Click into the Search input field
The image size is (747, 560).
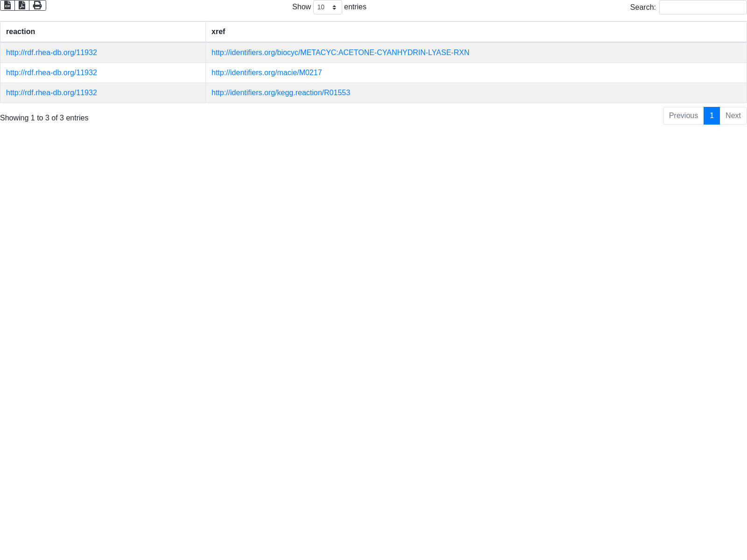[703, 7]
